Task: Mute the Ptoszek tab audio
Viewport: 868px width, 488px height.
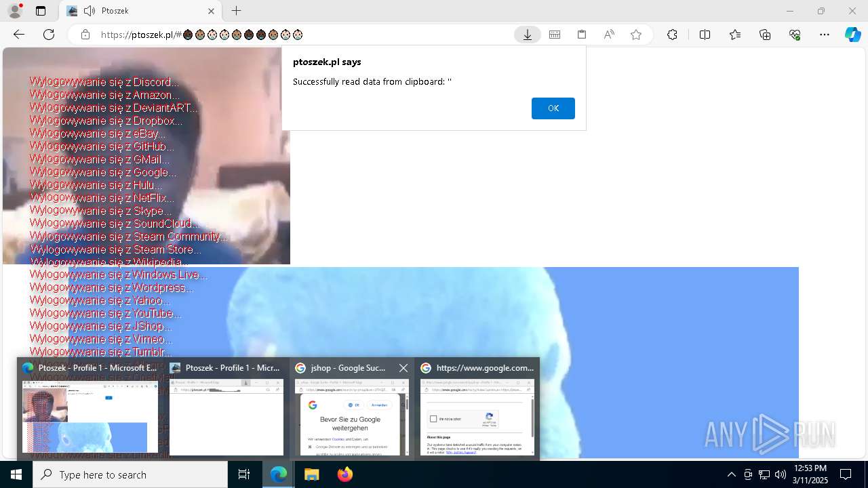Action: click(89, 11)
